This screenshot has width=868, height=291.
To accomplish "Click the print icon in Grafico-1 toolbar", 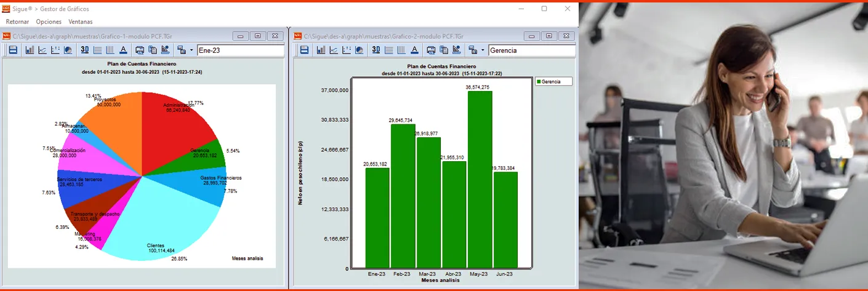I will pyautogui.click(x=140, y=50).
